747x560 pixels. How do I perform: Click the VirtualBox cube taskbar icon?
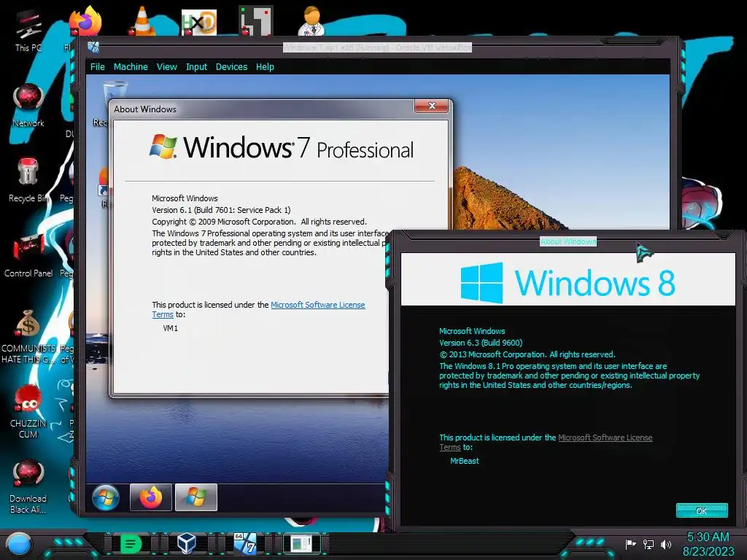pyautogui.click(x=186, y=543)
